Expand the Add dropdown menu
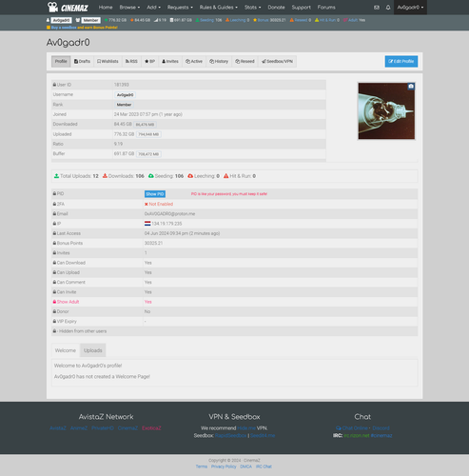Screen dimensions: 469x476 pos(154,8)
